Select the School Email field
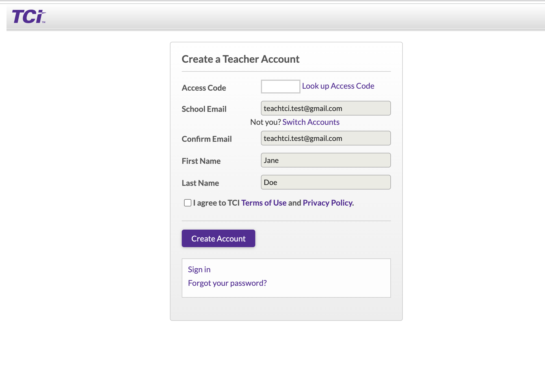 click(325, 108)
